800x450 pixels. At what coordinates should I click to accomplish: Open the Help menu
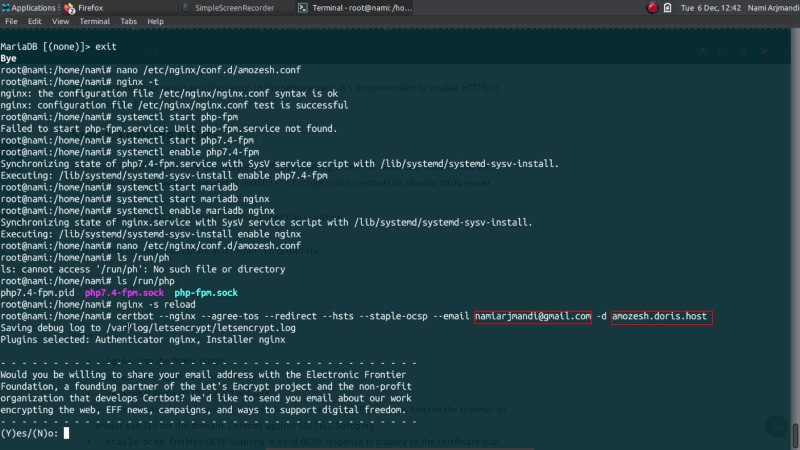[155, 21]
